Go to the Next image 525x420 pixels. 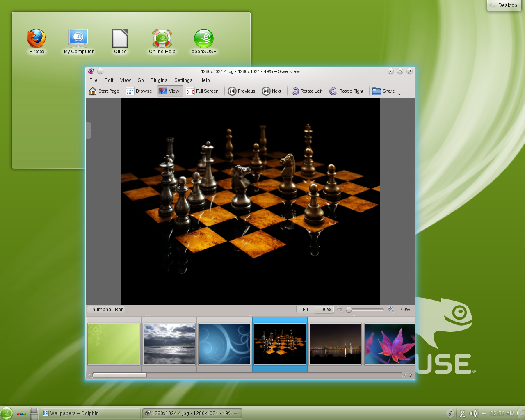pyautogui.click(x=272, y=91)
